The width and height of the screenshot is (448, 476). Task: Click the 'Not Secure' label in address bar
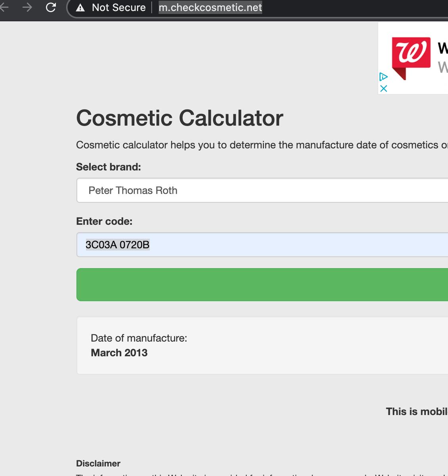pos(119,8)
